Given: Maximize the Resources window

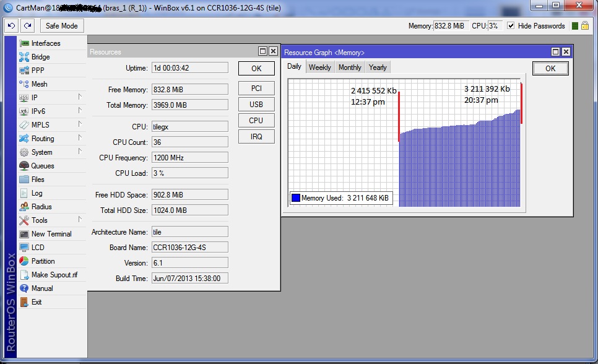Looking at the screenshot, I should [262, 51].
